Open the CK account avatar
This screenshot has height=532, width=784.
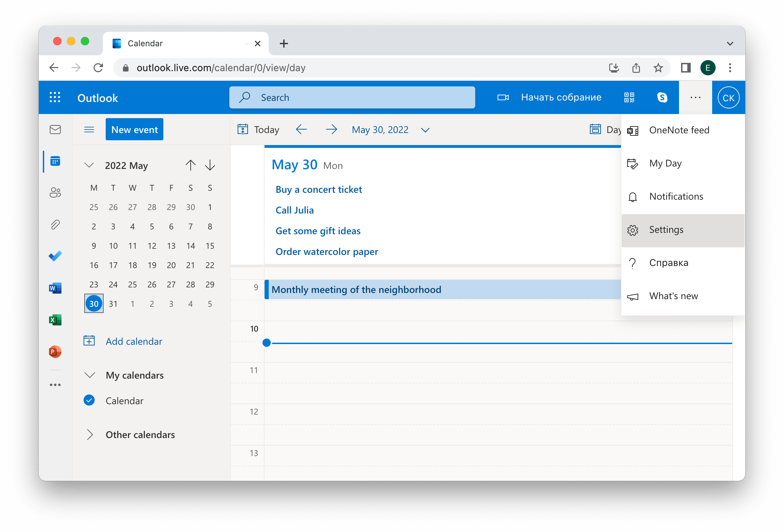click(728, 98)
